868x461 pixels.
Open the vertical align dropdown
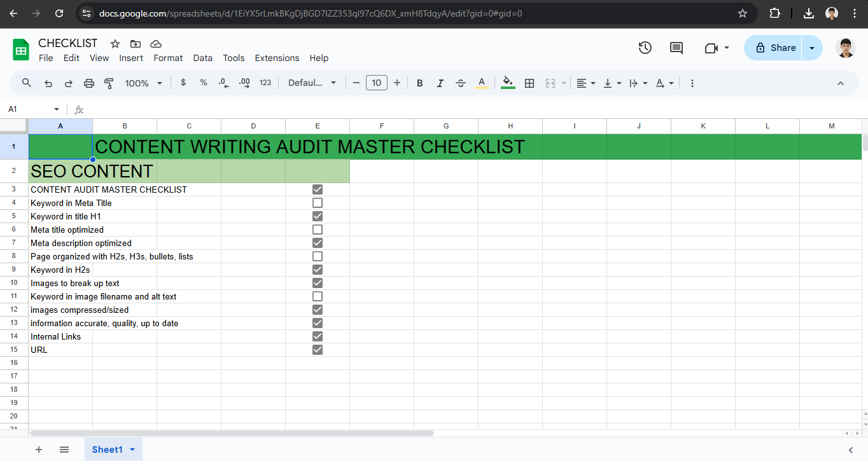click(x=612, y=83)
